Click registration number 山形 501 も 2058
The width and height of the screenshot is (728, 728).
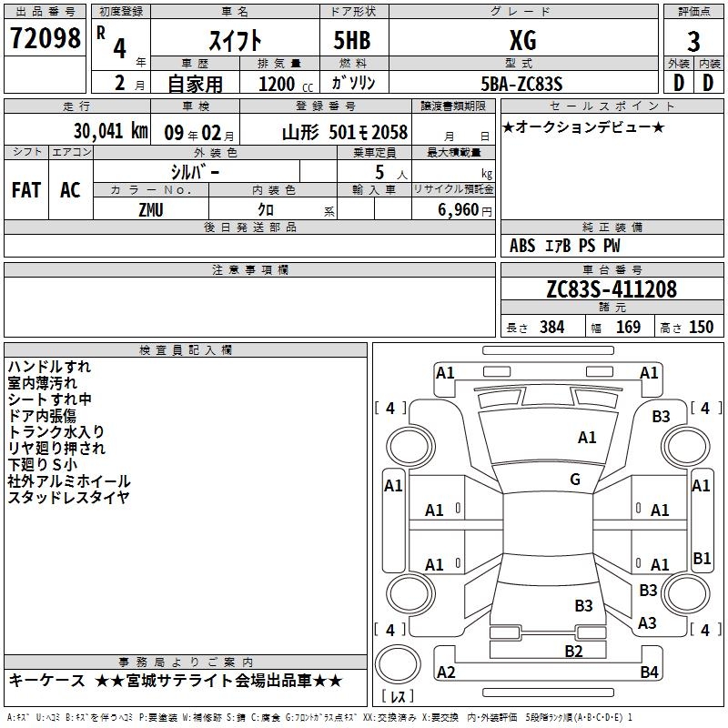[345, 133]
